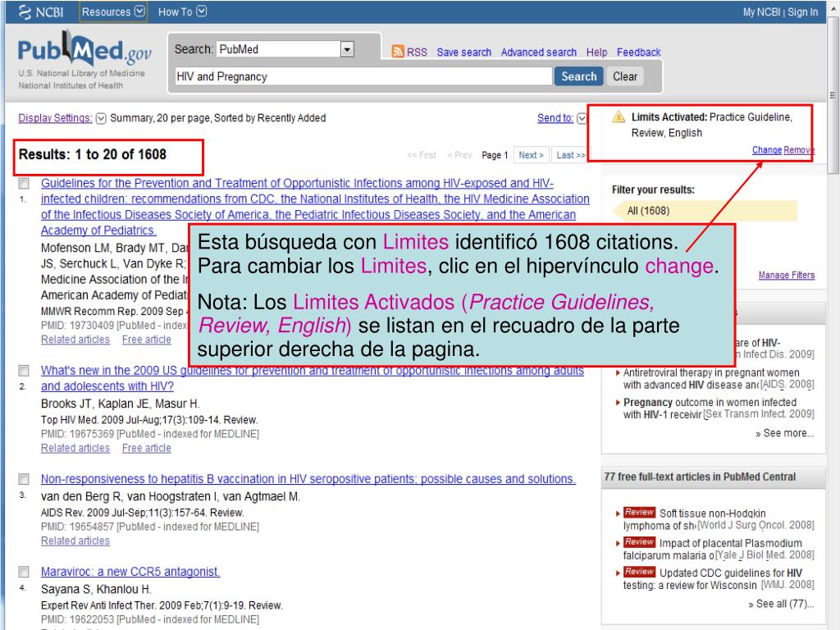Go to the Last page
The height and width of the screenshot is (630, 840).
[x=570, y=155]
